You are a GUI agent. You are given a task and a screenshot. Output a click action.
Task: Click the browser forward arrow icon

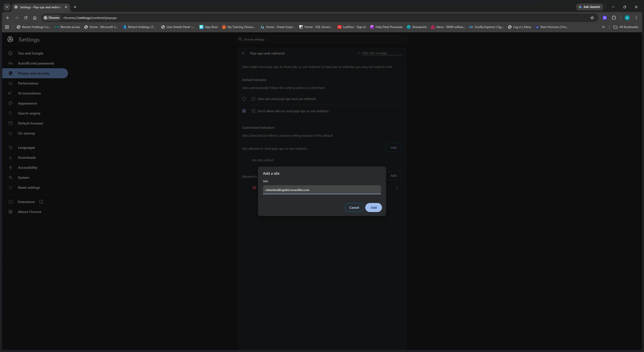coord(16,18)
